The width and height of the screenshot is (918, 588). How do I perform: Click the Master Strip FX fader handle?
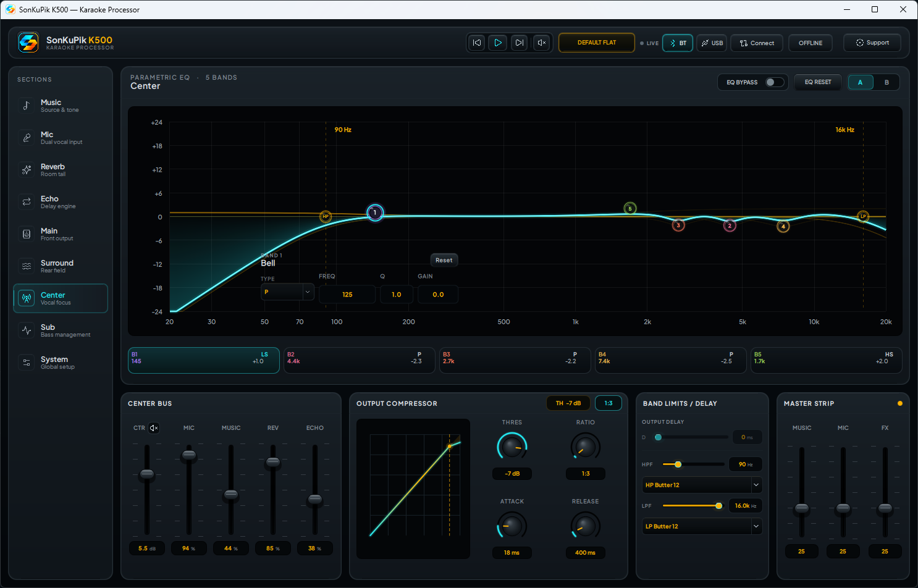885,509
